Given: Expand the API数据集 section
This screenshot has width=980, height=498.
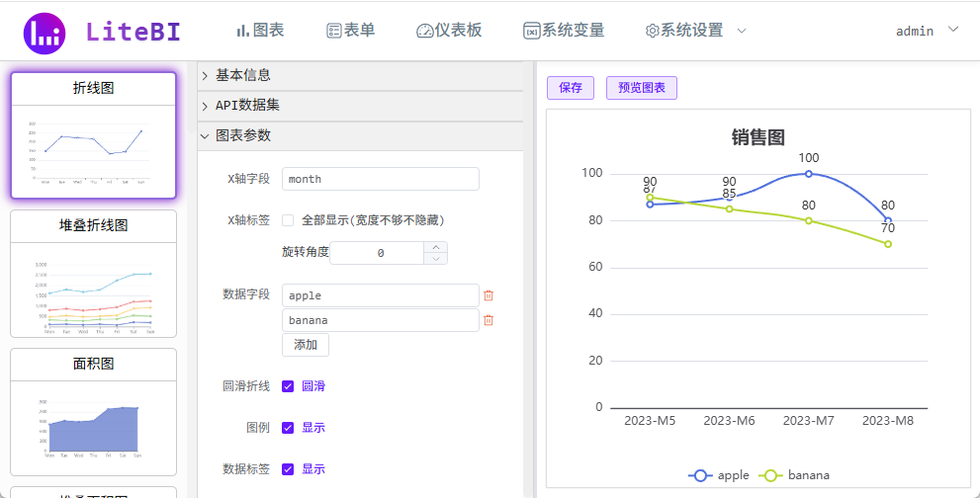Looking at the screenshot, I should pos(360,106).
